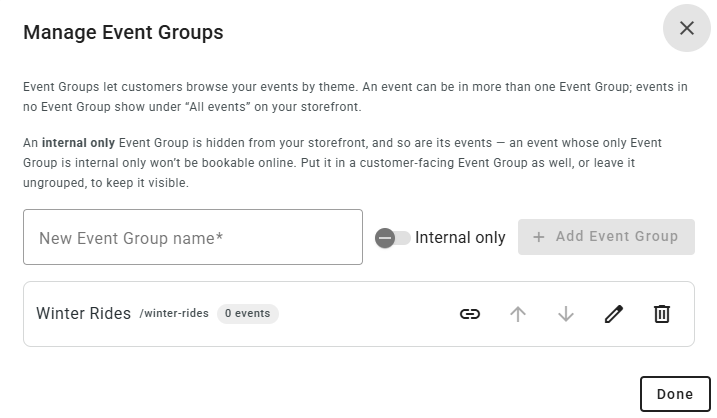This screenshot has width=717, height=418.
Task: Click empty space in the Winter Rides row
Action: pos(366,314)
